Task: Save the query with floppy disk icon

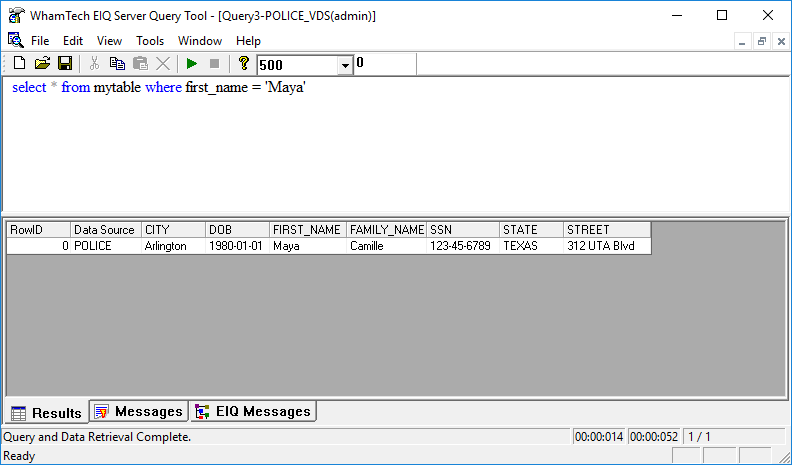Action: (x=65, y=63)
